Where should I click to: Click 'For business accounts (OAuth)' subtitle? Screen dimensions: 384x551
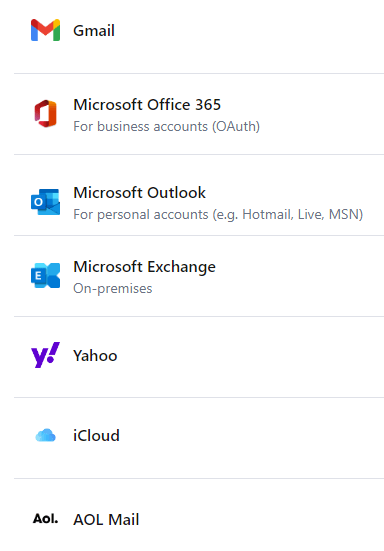pyautogui.click(x=167, y=127)
